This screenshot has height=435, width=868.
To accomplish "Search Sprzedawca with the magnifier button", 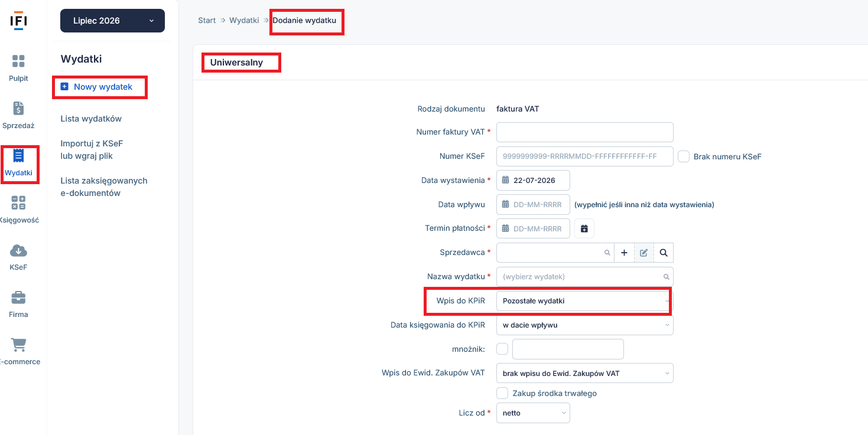I will pos(664,253).
